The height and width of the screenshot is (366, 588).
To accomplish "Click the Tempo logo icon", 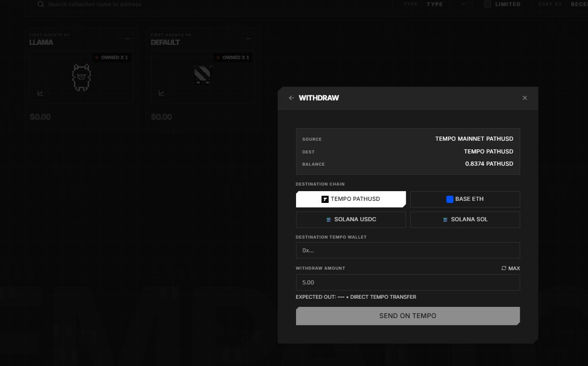I will 325,199.
